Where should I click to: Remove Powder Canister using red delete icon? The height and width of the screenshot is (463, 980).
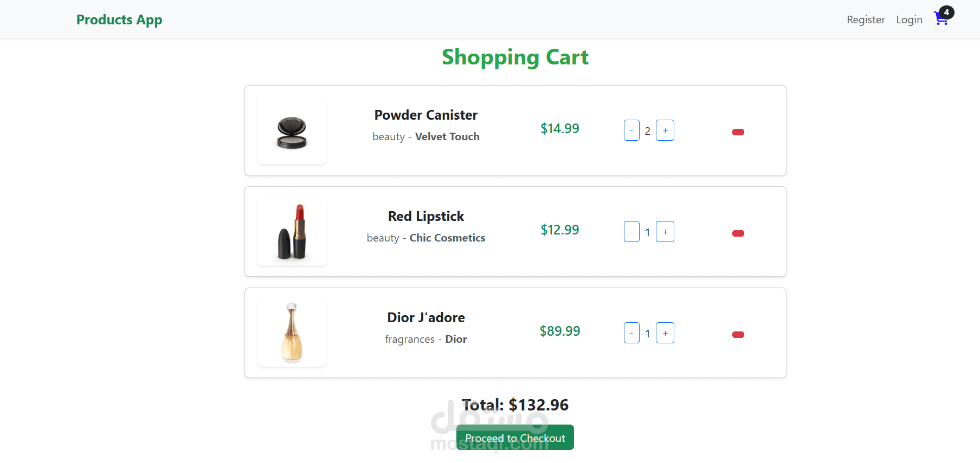[x=738, y=132]
